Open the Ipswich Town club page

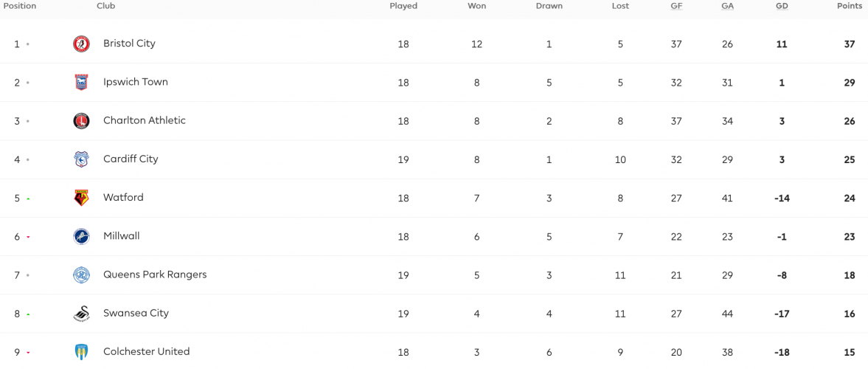coord(136,82)
